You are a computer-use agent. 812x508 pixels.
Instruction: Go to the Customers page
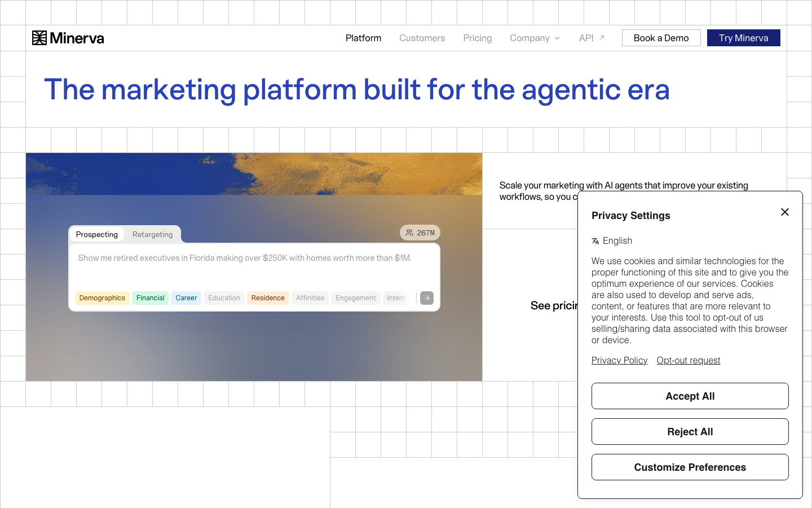click(422, 38)
